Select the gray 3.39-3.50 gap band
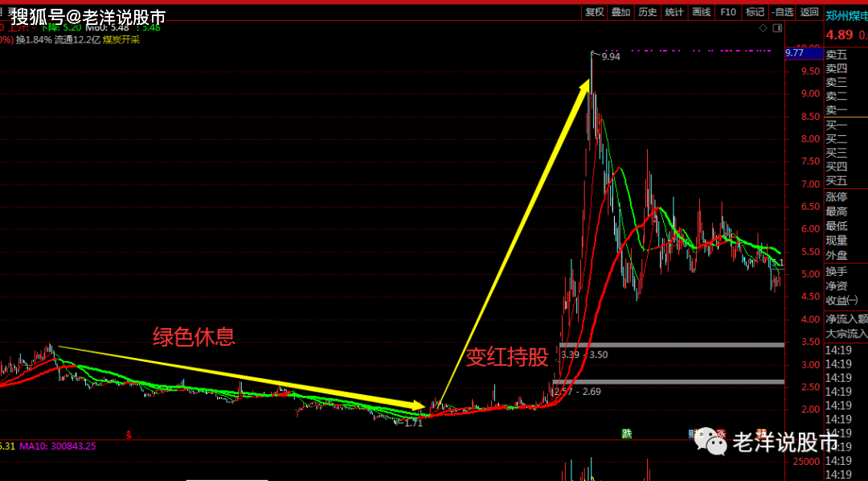 click(x=672, y=345)
